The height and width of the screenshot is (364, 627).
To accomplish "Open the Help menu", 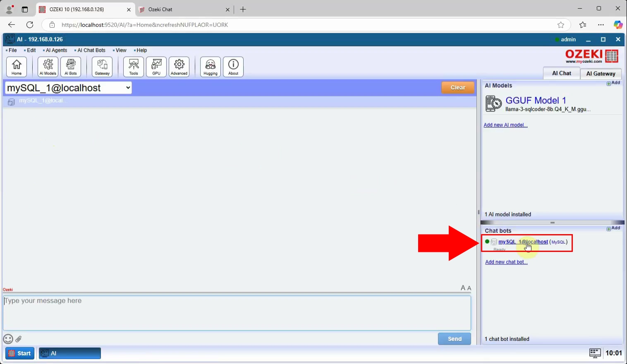I will click(x=140, y=50).
